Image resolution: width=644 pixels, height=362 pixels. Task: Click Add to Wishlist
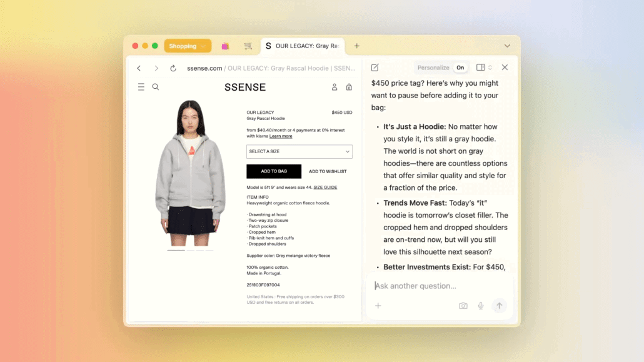(328, 171)
